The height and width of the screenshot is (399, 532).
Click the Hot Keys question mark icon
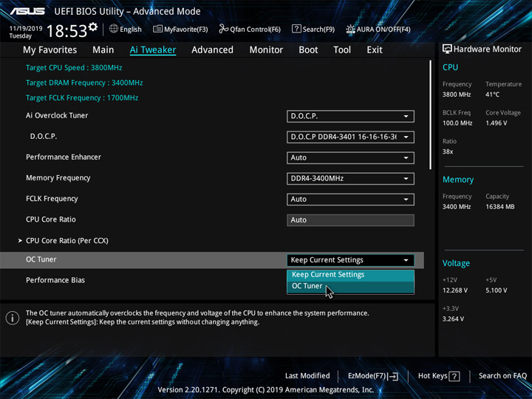click(454, 376)
